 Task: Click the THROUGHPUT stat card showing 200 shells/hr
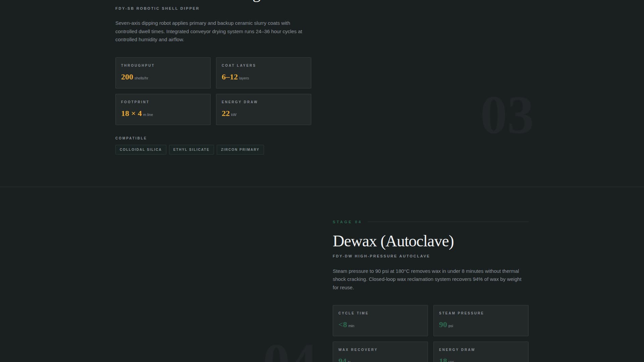[x=163, y=73]
